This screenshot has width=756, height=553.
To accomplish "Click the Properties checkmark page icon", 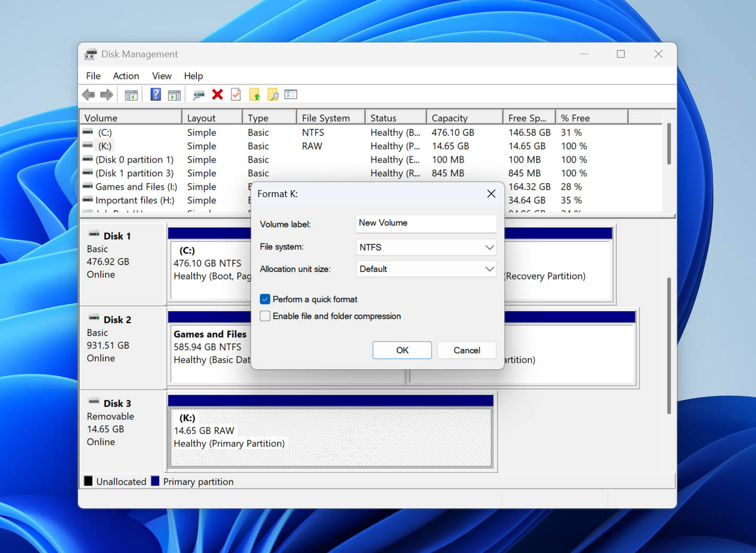I will 236,95.
